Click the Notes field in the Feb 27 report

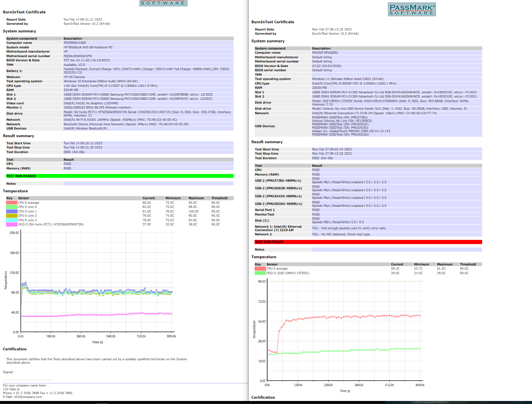point(397,249)
